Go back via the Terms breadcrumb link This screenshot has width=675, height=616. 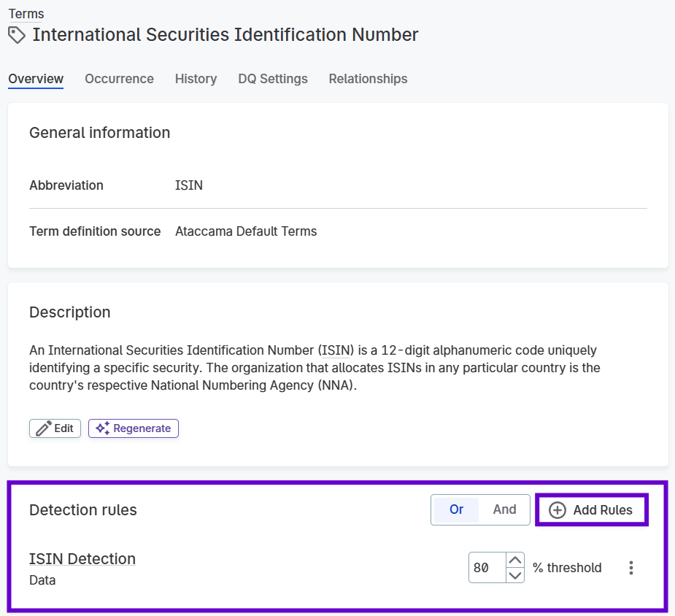pos(26,13)
